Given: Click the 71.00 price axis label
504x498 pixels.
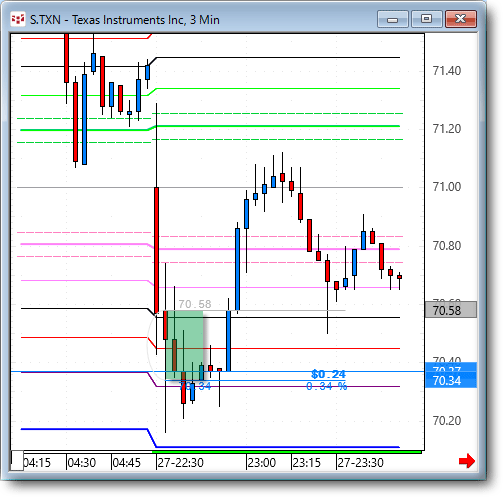Looking at the screenshot, I should click(447, 187).
